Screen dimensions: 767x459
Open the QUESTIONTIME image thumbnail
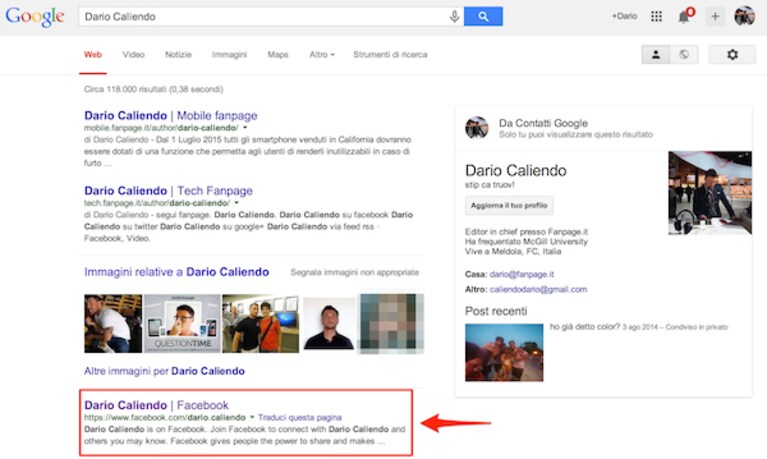point(182,323)
